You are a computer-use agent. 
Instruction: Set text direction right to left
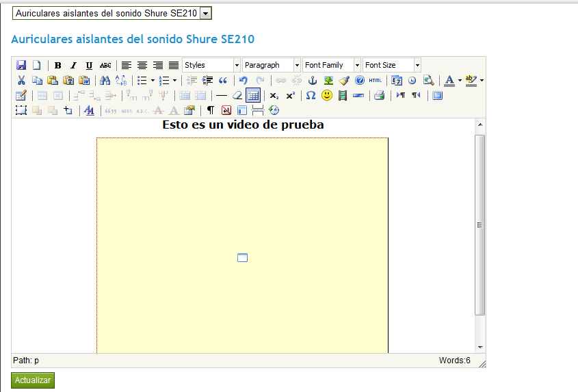(x=416, y=96)
